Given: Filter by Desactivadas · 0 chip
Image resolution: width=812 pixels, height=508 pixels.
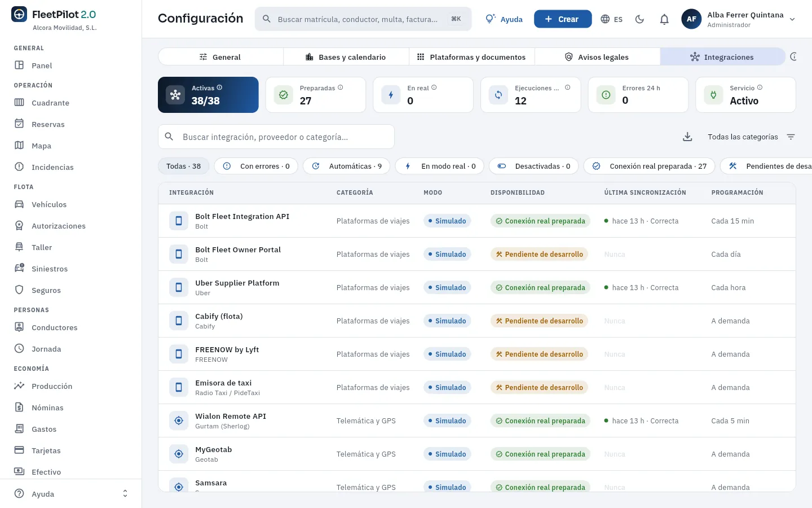Looking at the screenshot, I should click(533, 166).
